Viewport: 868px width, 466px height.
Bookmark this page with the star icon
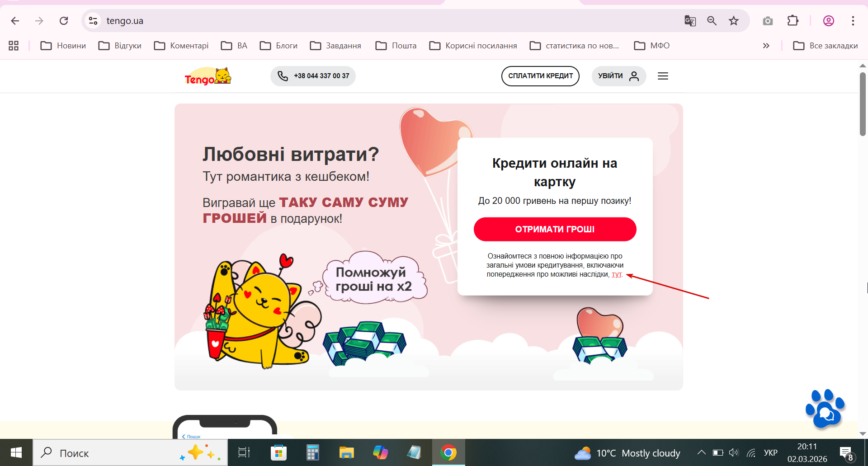(x=734, y=21)
